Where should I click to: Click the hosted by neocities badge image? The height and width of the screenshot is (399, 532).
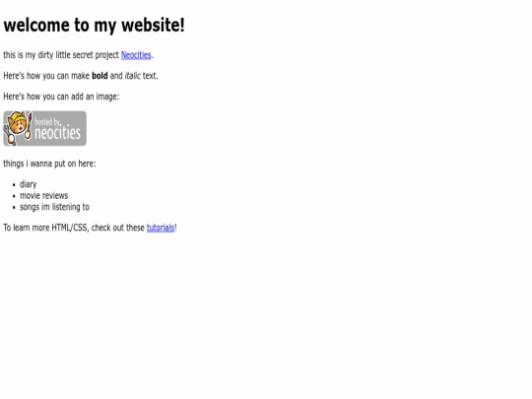pos(44,129)
